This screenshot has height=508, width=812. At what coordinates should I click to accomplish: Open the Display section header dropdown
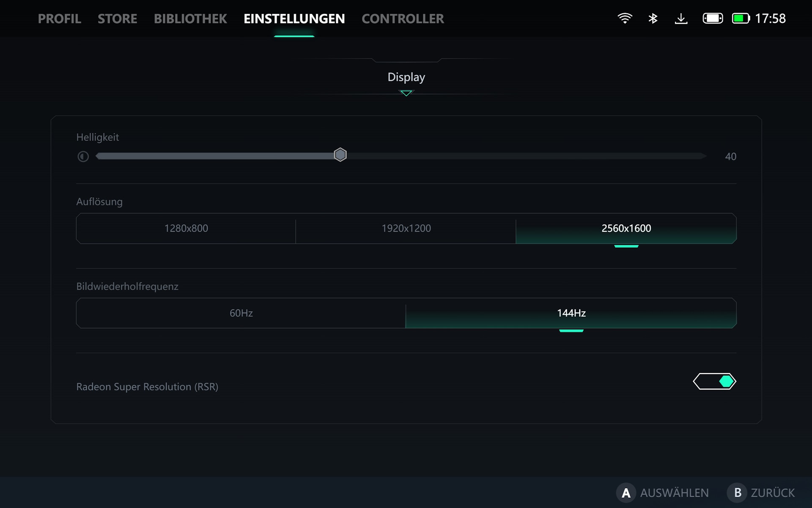coord(406,77)
